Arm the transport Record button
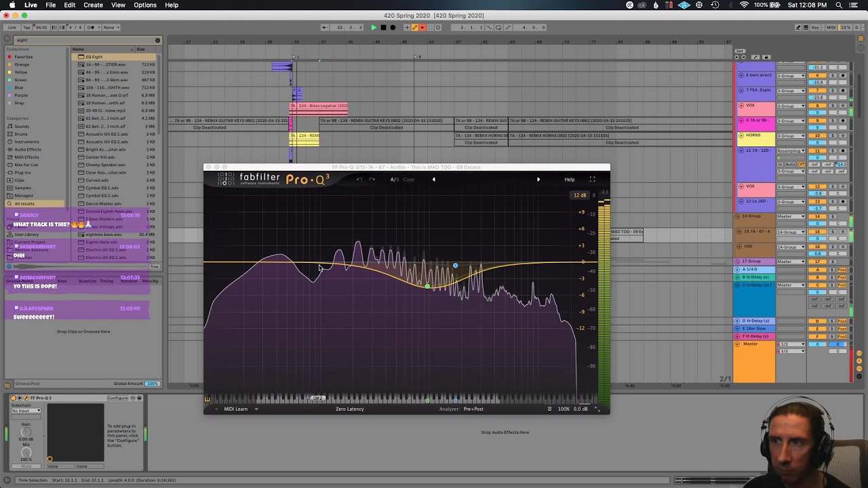Viewport: 868px width, 488px height. pos(393,28)
